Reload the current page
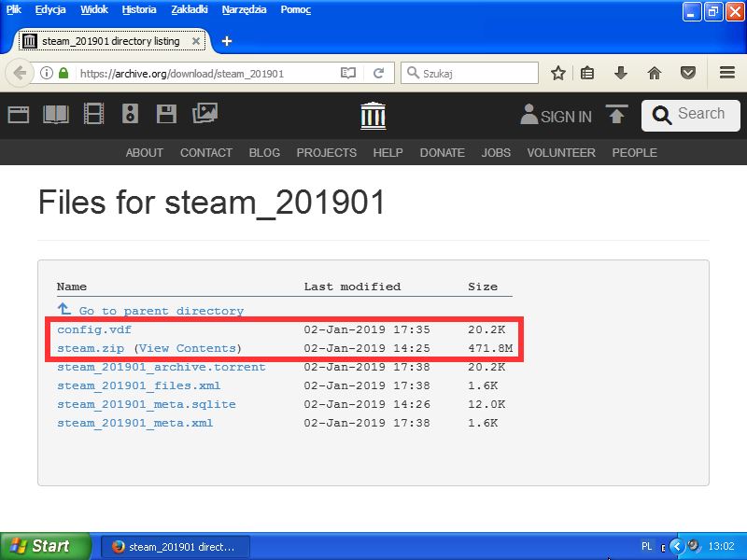This screenshot has height=560, width=747. click(x=379, y=74)
